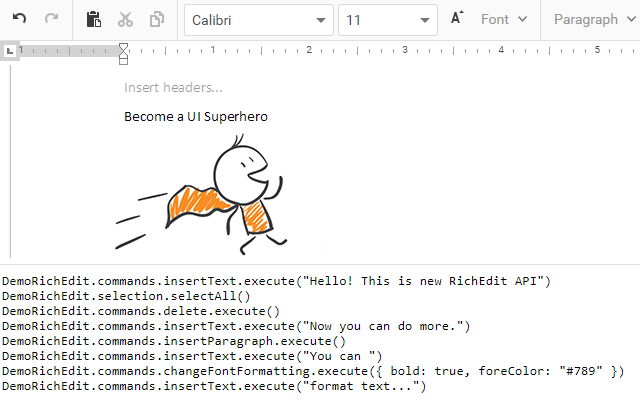Viewport: 640px width, 400px height.
Task: Click inside the Calibri font name field
Action: 245,20
